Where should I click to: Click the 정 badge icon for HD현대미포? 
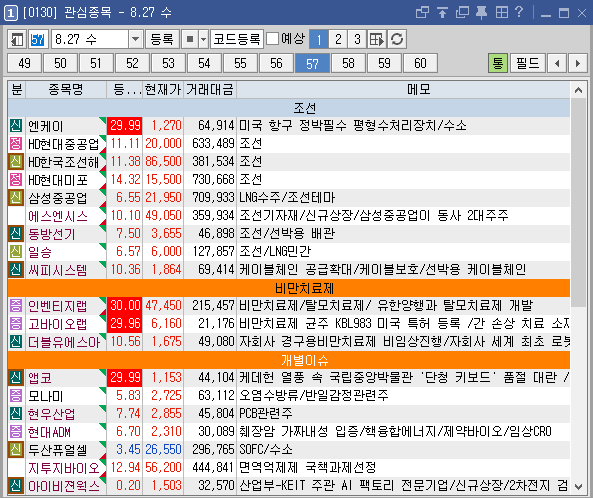pyautogui.click(x=16, y=179)
